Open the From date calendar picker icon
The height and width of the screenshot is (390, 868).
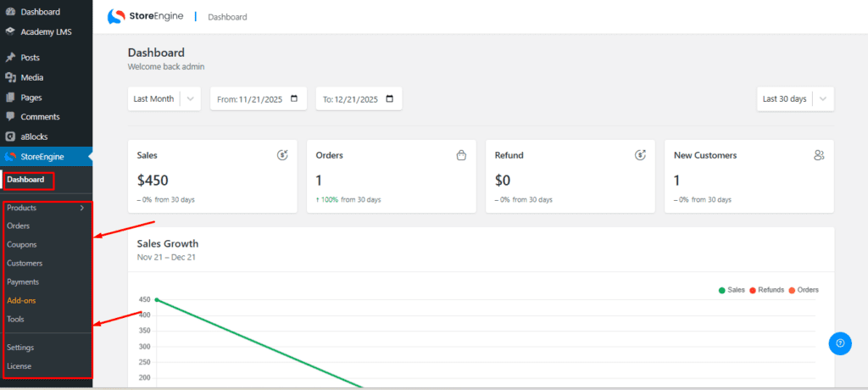pos(294,98)
